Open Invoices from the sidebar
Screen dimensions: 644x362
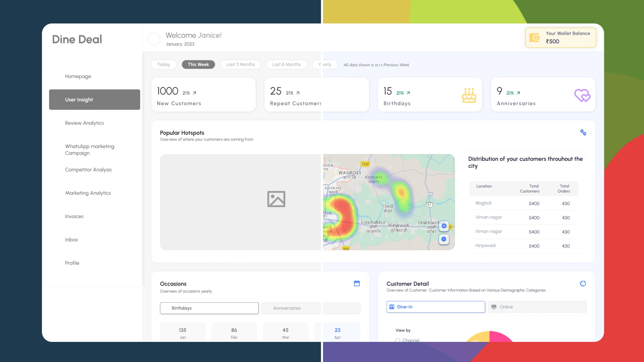tap(74, 217)
